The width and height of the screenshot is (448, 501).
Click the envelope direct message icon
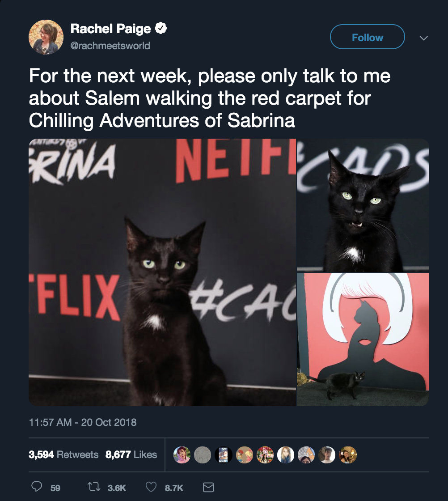pos(208,487)
